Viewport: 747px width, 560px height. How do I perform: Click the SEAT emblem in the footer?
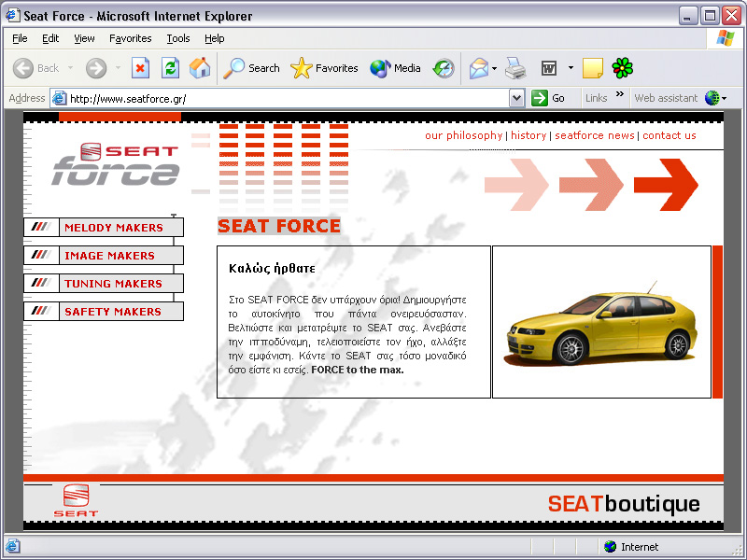point(77,501)
